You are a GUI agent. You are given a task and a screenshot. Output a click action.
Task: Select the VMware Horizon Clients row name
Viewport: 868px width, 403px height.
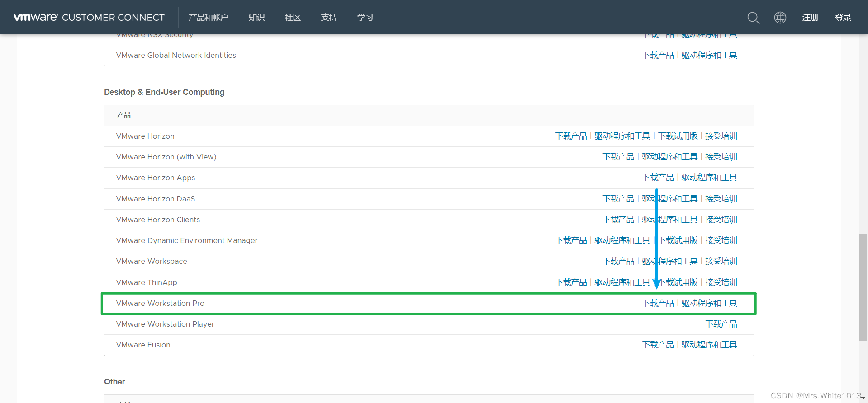(x=158, y=220)
